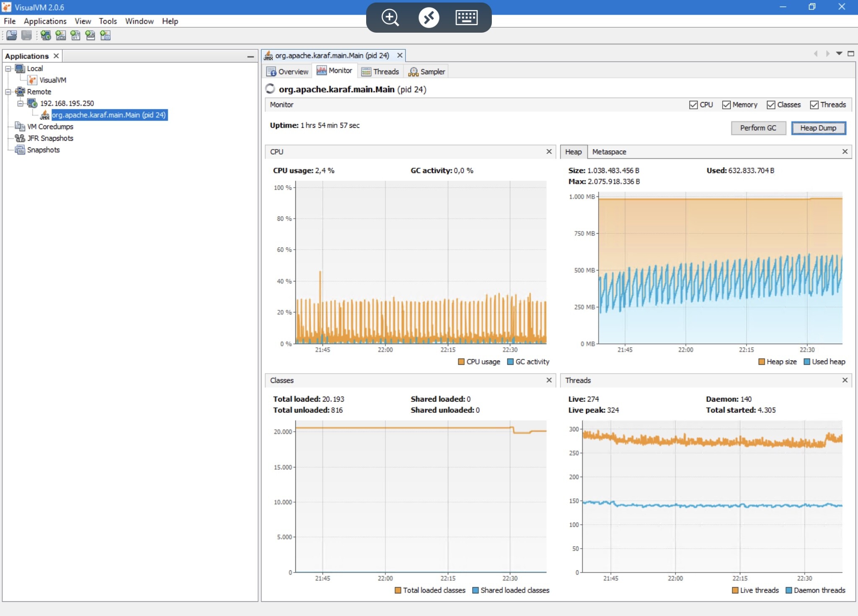Click Add JFR Snapshot toolbar icon
The width and height of the screenshot is (858, 616).
[90, 36]
